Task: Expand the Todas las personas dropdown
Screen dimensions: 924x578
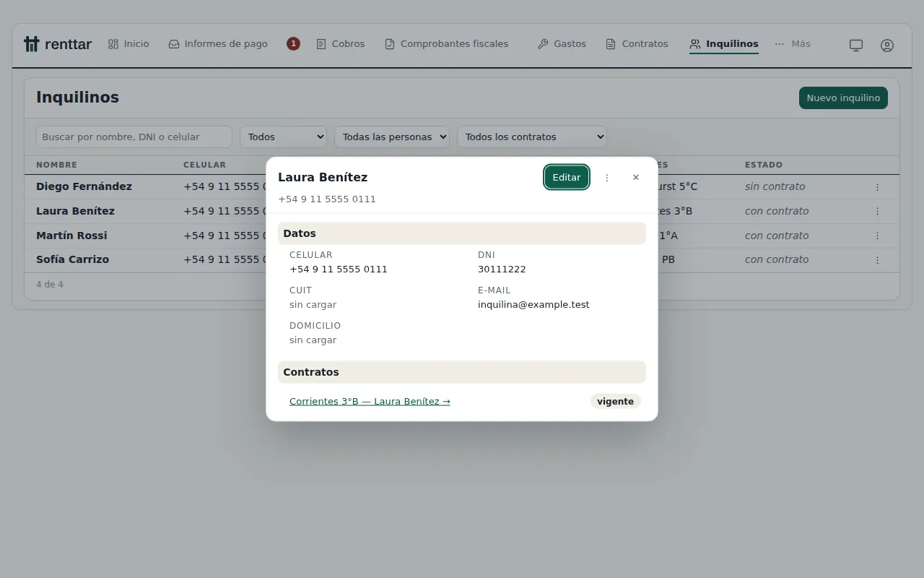Action: (392, 137)
